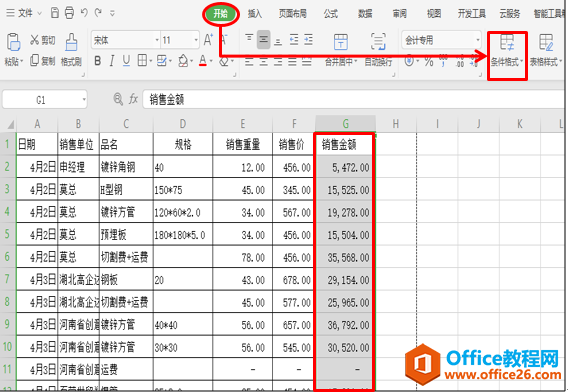Click the formula bar showing 销售金额
Image resolution: width=568 pixels, height=392 pixels.
tap(353, 99)
